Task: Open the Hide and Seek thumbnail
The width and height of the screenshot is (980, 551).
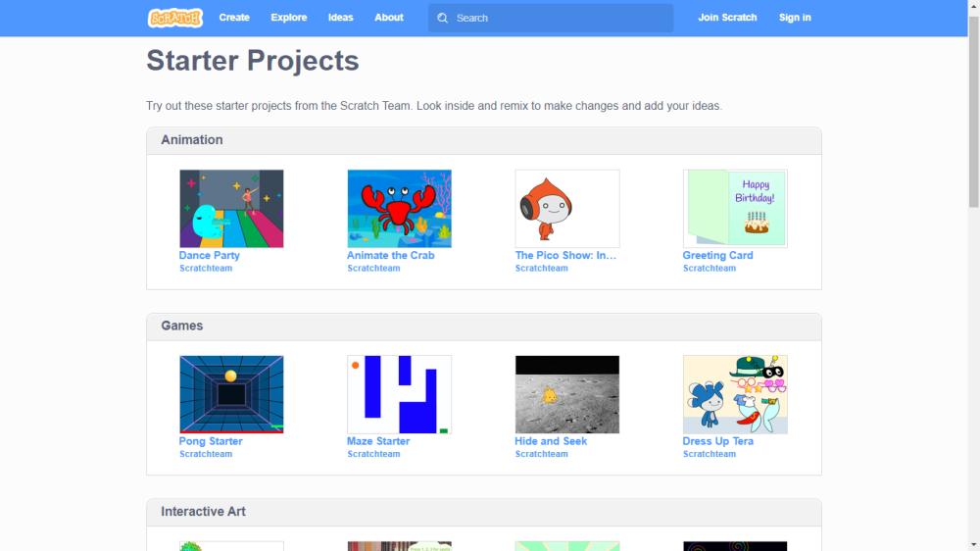Action: click(567, 394)
